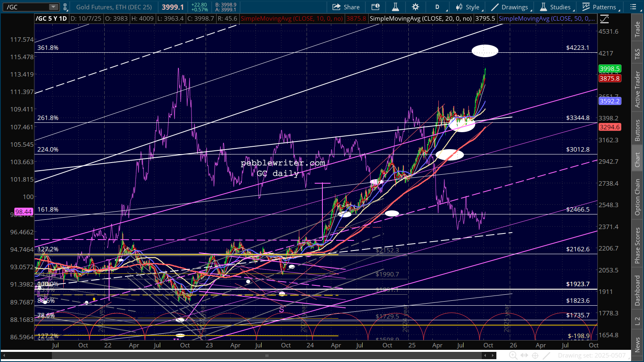Click the '224.0%' Fibonacci level label
This screenshot has width=644, height=362.
[x=48, y=150]
